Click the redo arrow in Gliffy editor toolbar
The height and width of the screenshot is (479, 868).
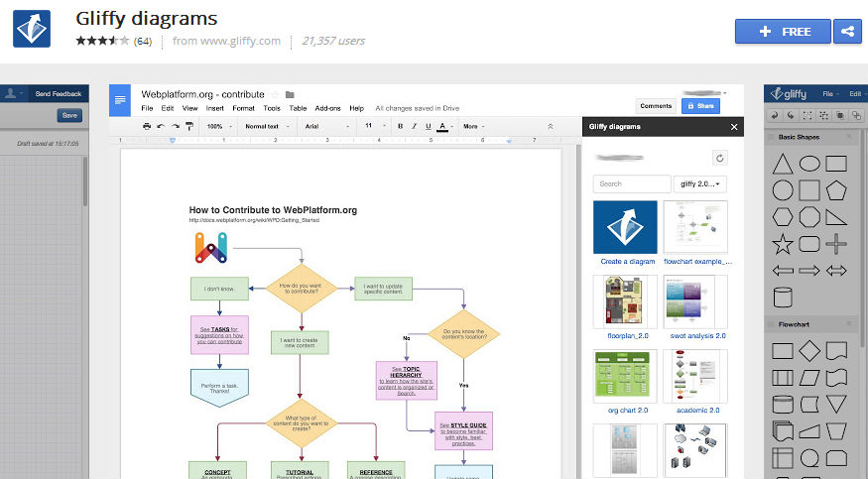point(791,116)
